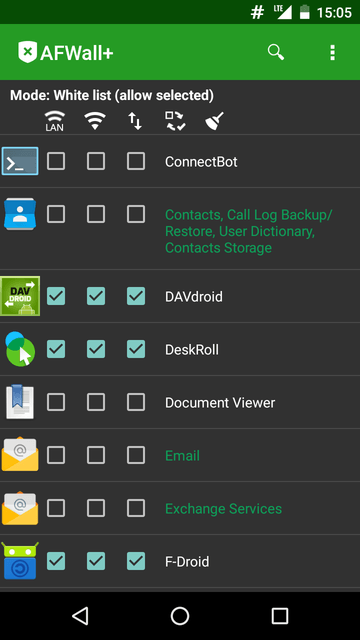Enable WiFi for Contacts Storage row
The width and height of the screenshot is (360, 640).
pyautogui.click(x=96, y=214)
